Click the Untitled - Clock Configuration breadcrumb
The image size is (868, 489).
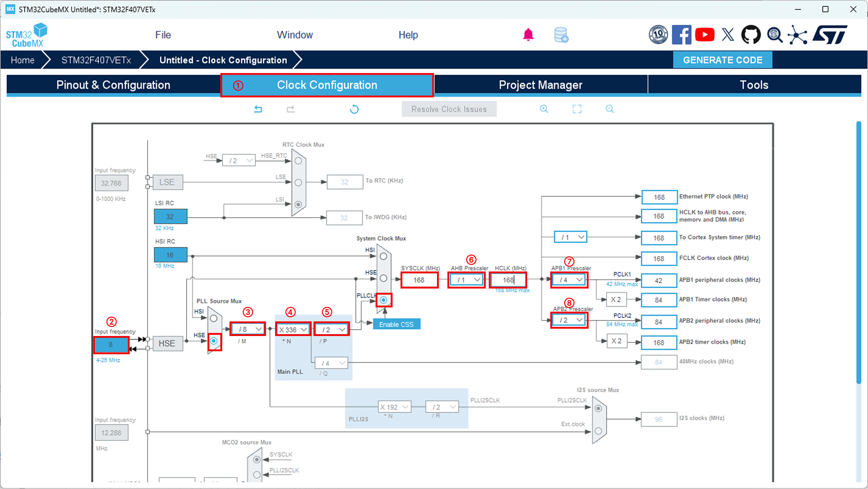[223, 60]
